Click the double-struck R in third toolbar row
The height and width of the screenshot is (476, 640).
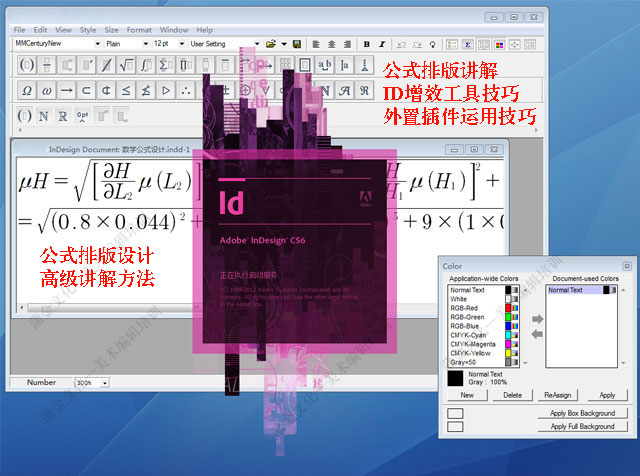click(62, 116)
